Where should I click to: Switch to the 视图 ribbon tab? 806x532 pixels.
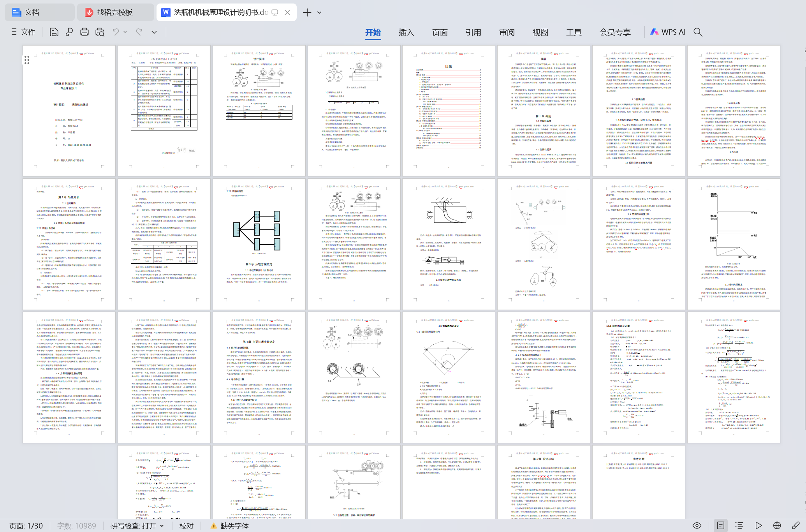pos(540,32)
